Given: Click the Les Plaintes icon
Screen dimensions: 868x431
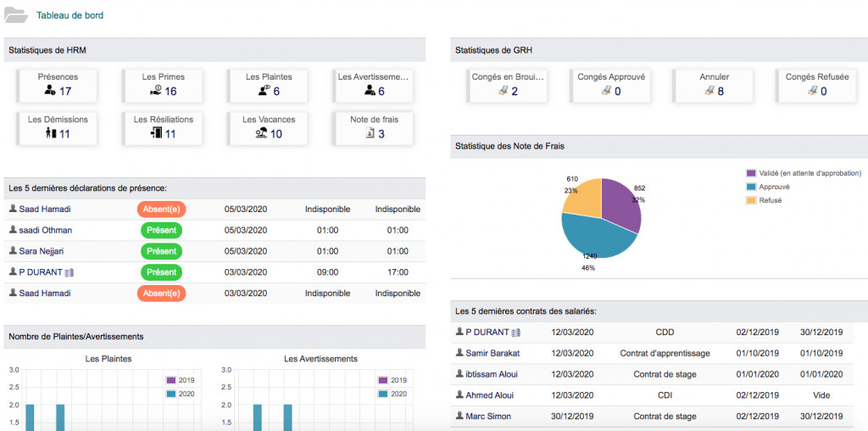Looking at the screenshot, I should tap(264, 92).
